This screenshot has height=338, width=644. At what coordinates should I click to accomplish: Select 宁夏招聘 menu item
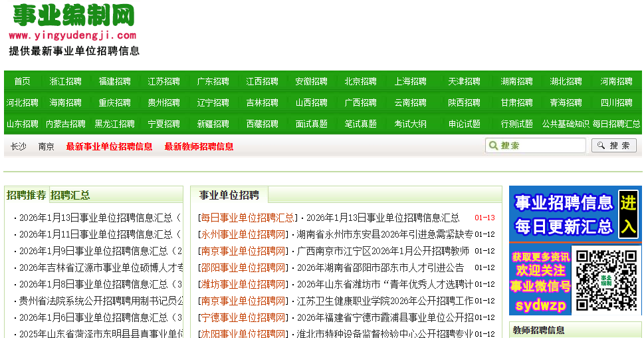(164, 124)
